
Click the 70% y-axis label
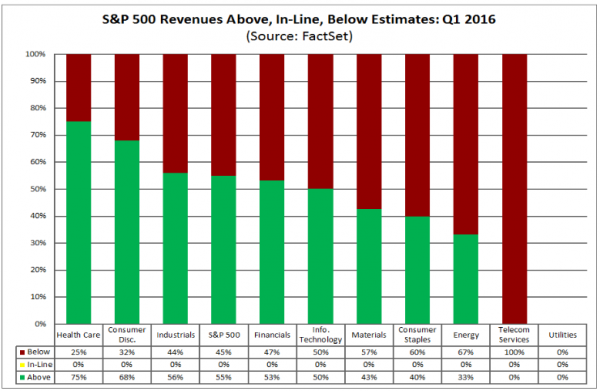point(38,135)
